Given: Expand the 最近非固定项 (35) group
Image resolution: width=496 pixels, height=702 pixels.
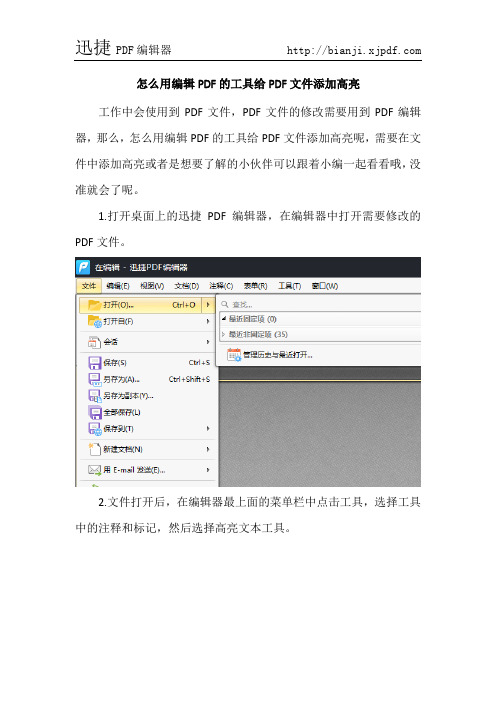Looking at the screenshot, I should (223, 334).
